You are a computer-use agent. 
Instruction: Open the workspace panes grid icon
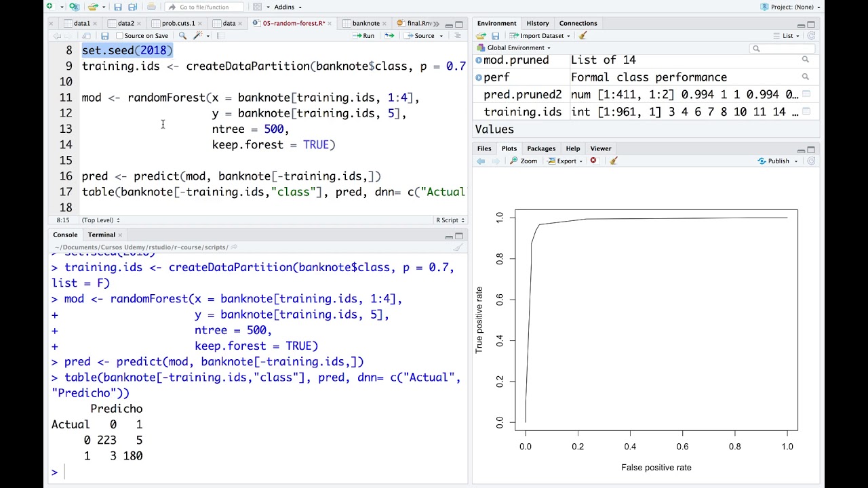tap(257, 7)
